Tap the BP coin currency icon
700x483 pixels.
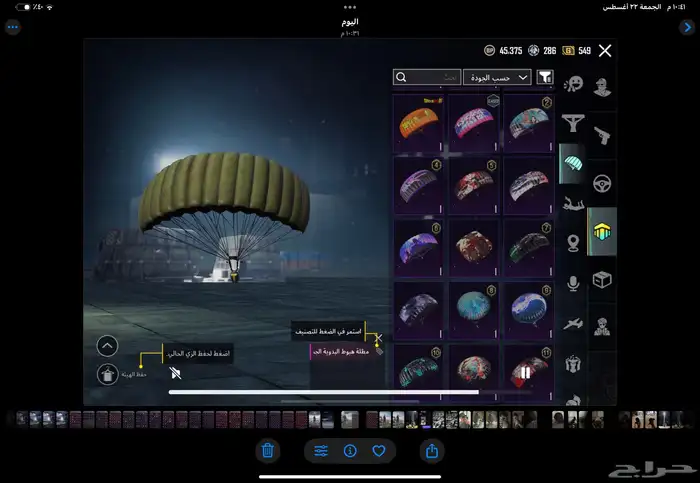[490, 50]
